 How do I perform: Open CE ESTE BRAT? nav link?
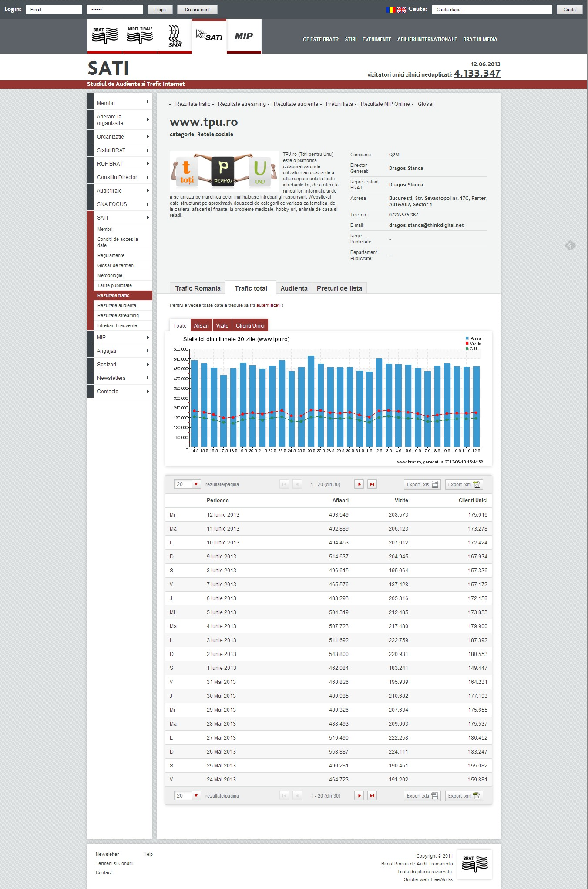tap(321, 39)
